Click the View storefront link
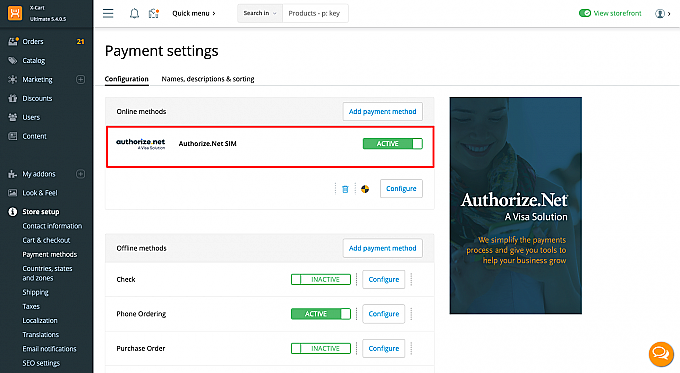The height and width of the screenshot is (373, 680). coord(617,13)
